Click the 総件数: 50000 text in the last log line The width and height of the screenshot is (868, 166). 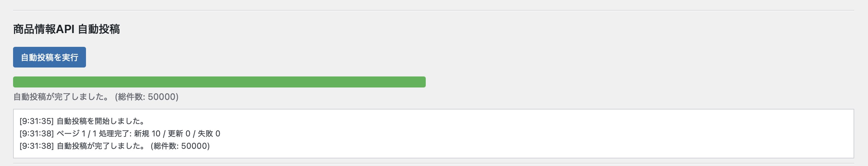point(180,146)
